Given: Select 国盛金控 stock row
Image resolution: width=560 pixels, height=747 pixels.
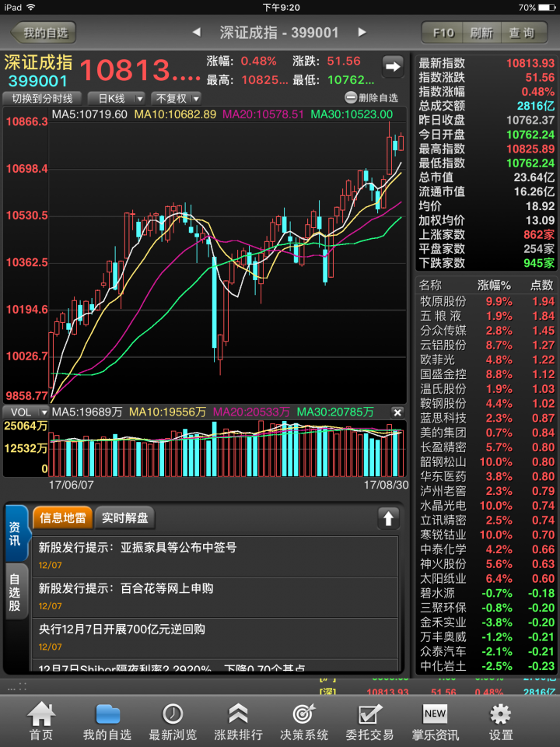Looking at the screenshot, I should [487, 374].
